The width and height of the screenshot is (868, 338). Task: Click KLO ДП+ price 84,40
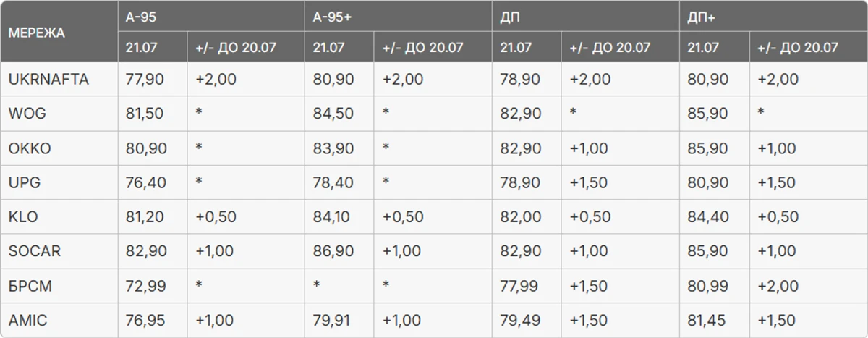click(708, 217)
